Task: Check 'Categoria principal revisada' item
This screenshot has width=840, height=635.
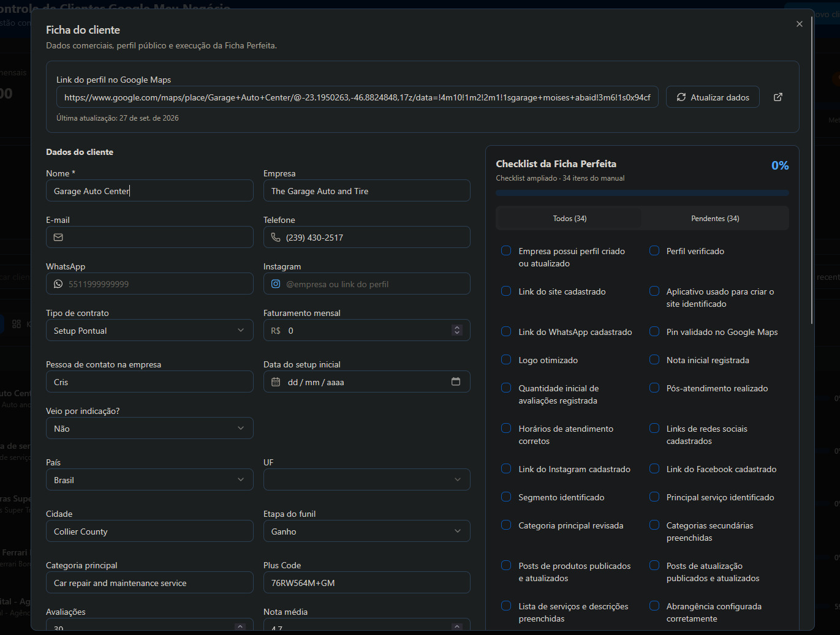Action: [506, 525]
